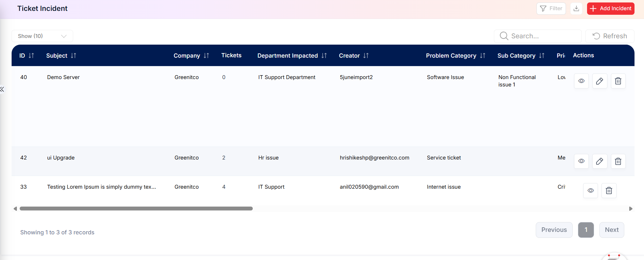Click the 'Service ticket' category cell
644x260 pixels.
click(444, 158)
